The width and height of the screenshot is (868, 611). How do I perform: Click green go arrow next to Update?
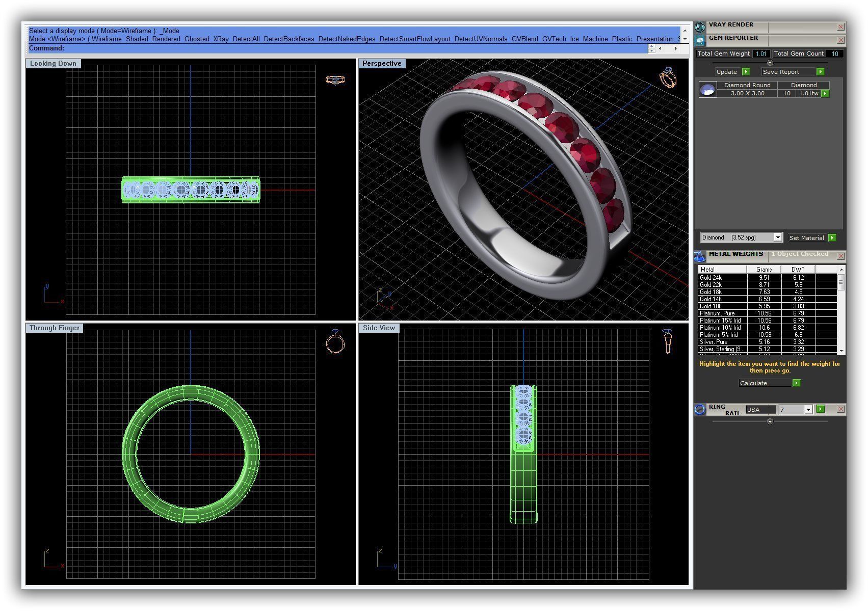(x=746, y=72)
